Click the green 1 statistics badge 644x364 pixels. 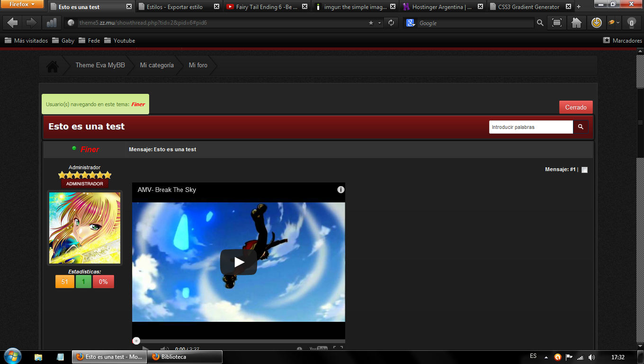pos(83,282)
